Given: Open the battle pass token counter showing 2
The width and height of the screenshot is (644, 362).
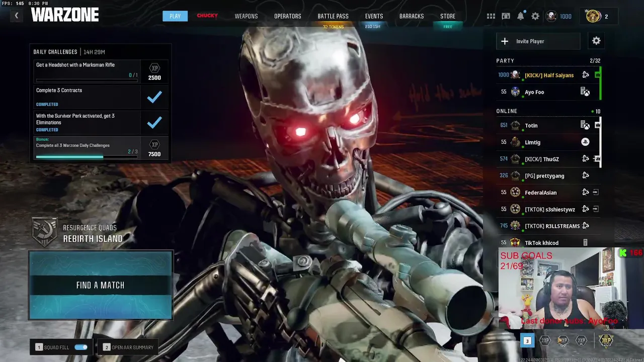Looking at the screenshot, I should [x=600, y=16].
